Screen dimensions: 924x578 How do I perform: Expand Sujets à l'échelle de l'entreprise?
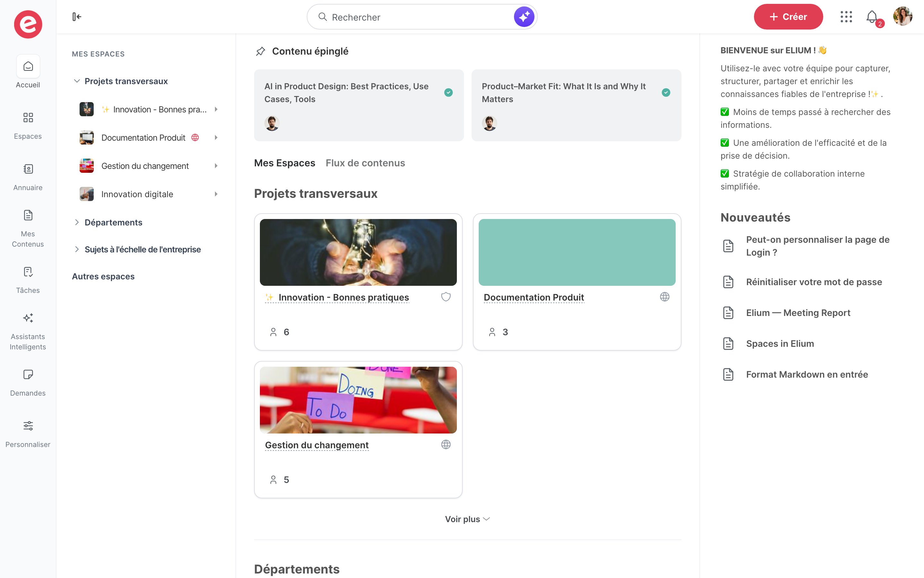[77, 249]
